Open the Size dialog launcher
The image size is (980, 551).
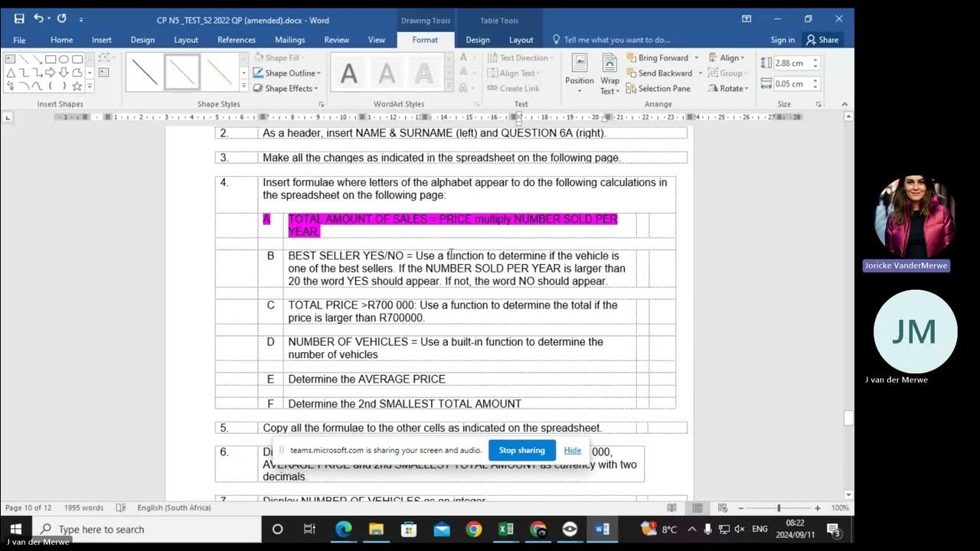tap(818, 104)
